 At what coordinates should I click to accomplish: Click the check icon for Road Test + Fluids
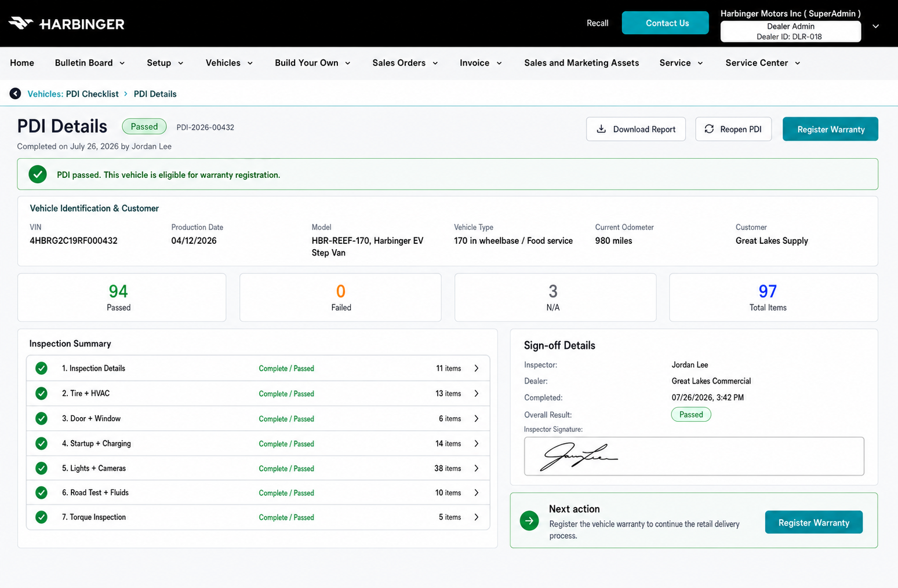(41, 492)
